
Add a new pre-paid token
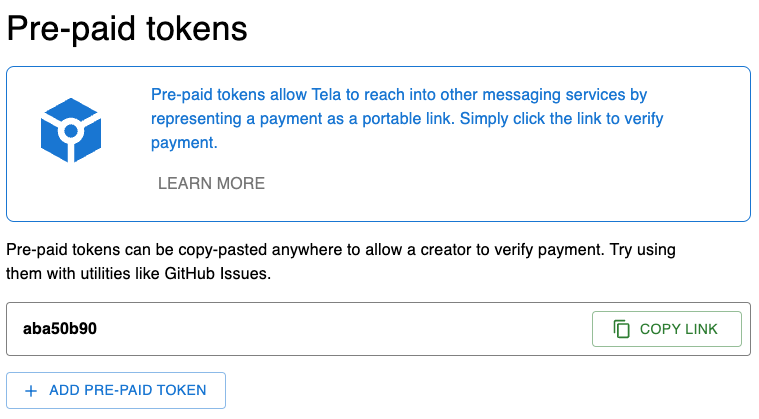click(116, 390)
